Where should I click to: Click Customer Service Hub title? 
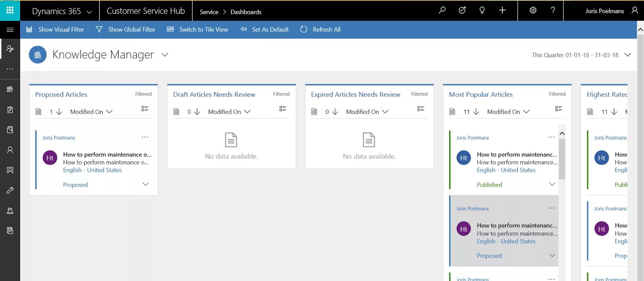point(146,11)
